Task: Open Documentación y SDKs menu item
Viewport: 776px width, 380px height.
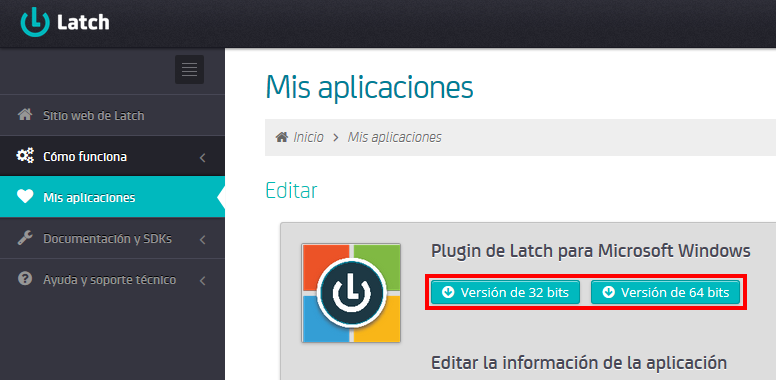Action: [x=112, y=238]
